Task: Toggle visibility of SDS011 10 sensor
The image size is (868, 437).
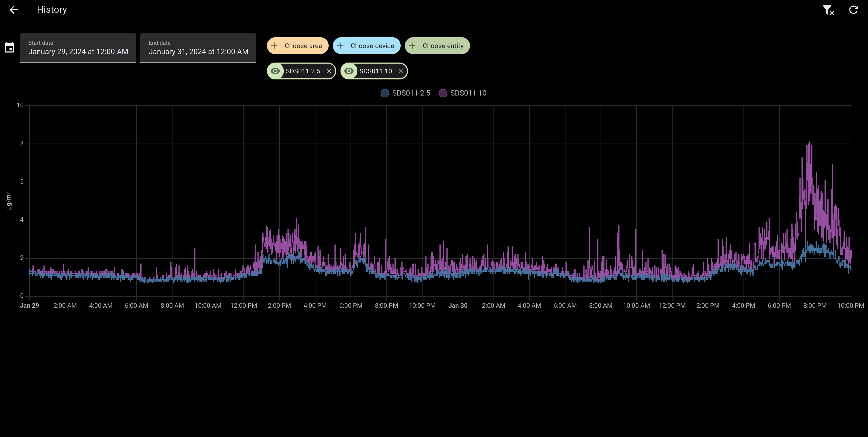Action: [x=350, y=71]
